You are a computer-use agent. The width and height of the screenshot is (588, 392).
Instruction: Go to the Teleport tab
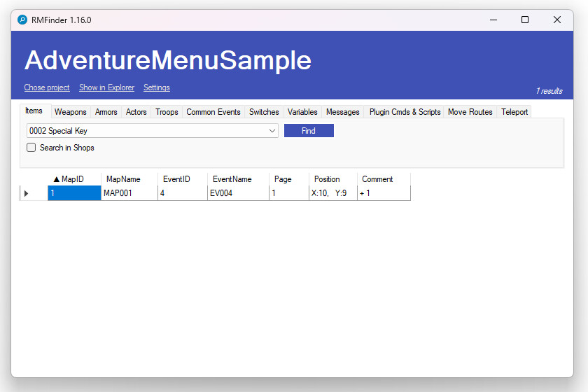514,112
